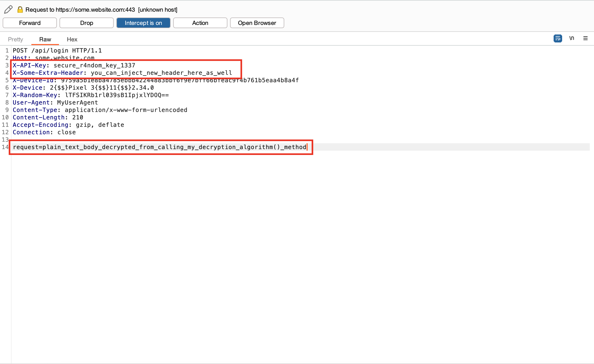The image size is (594, 364).
Task: Open the hamburger options menu
Action: click(585, 38)
